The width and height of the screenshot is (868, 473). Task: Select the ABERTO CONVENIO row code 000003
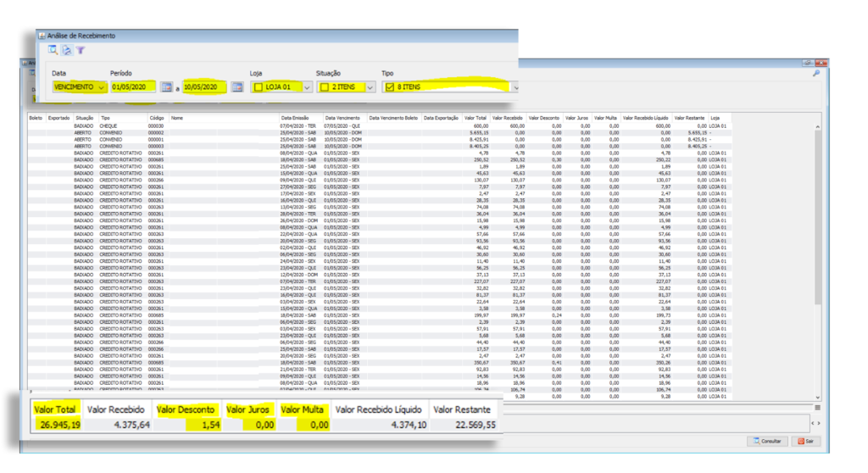coord(380,146)
